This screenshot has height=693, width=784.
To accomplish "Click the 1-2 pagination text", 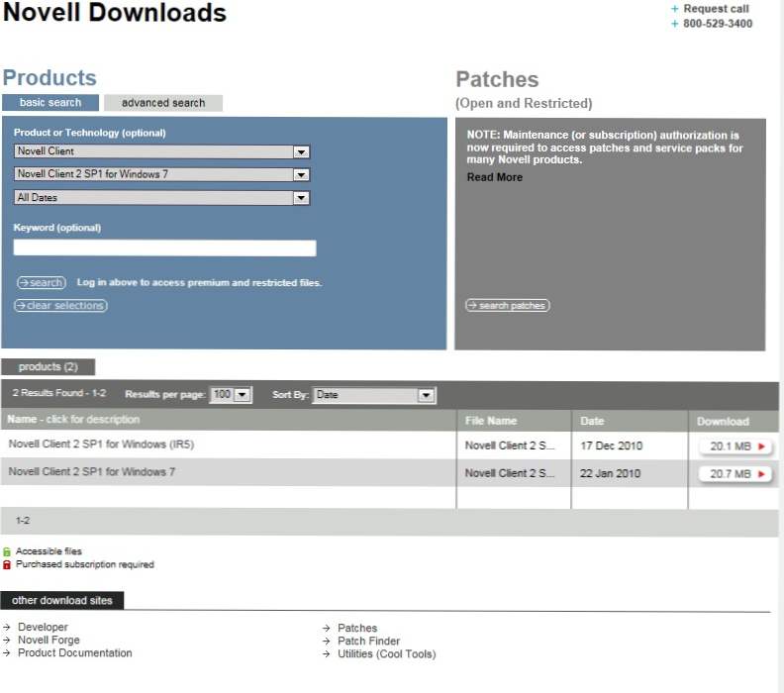I will pyautogui.click(x=23, y=521).
